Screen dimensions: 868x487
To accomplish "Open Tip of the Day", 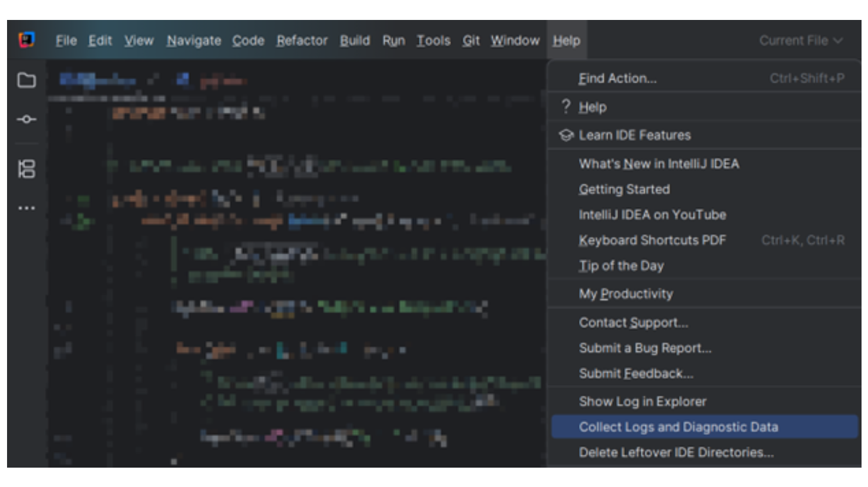I will pos(621,266).
